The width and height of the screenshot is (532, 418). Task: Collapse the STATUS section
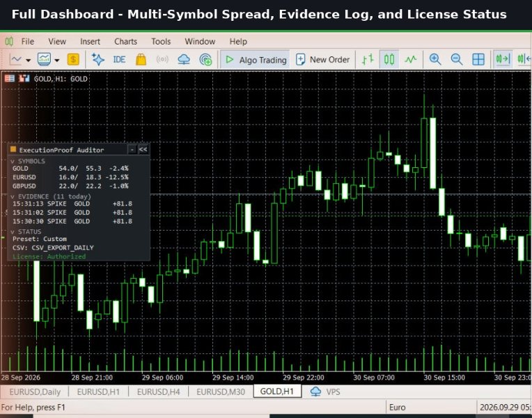tap(26, 231)
